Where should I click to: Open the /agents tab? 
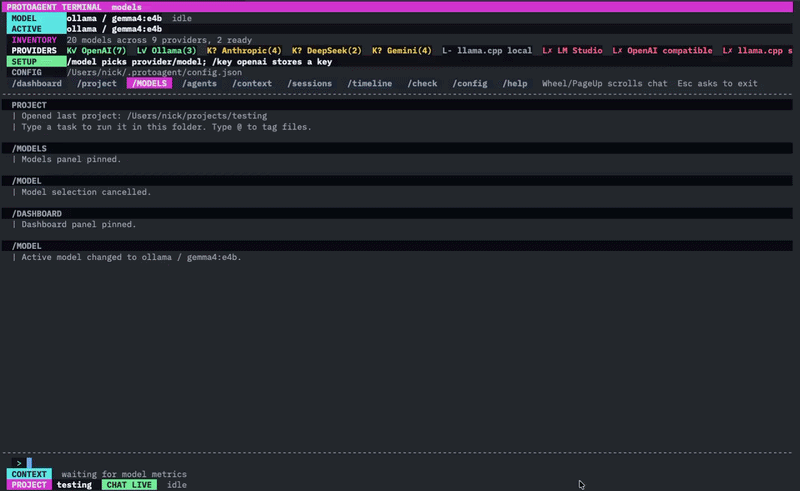tap(199, 83)
